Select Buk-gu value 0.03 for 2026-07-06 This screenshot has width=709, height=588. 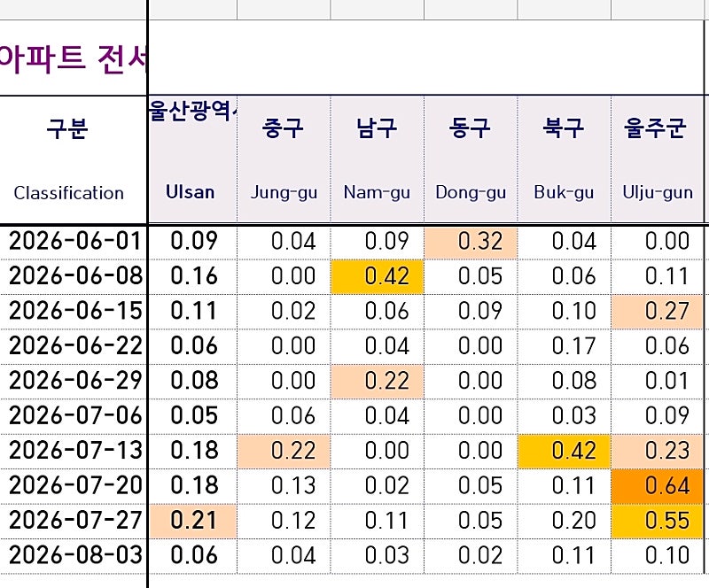pyautogui.click(x=565, y=416)
